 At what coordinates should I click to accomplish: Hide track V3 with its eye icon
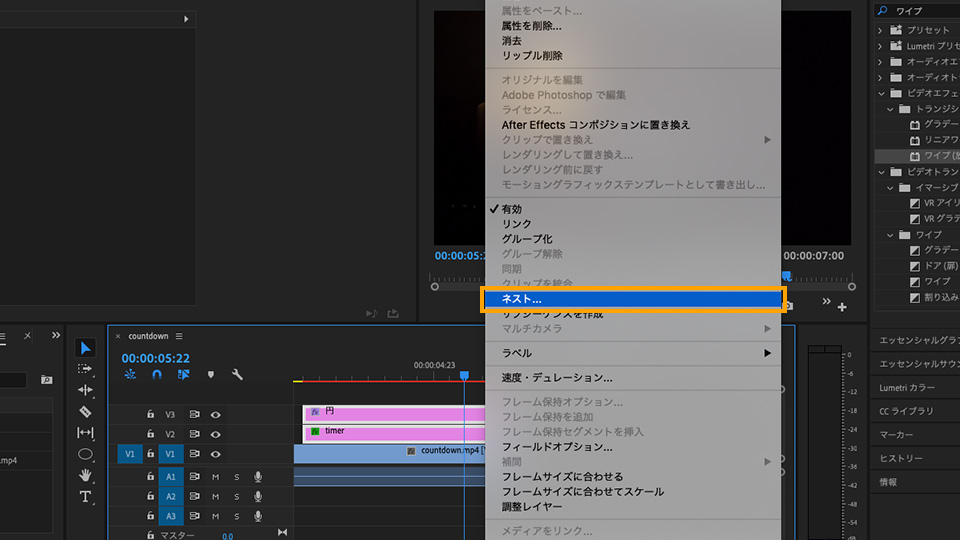pyautogui.click(x=216, y=414)
